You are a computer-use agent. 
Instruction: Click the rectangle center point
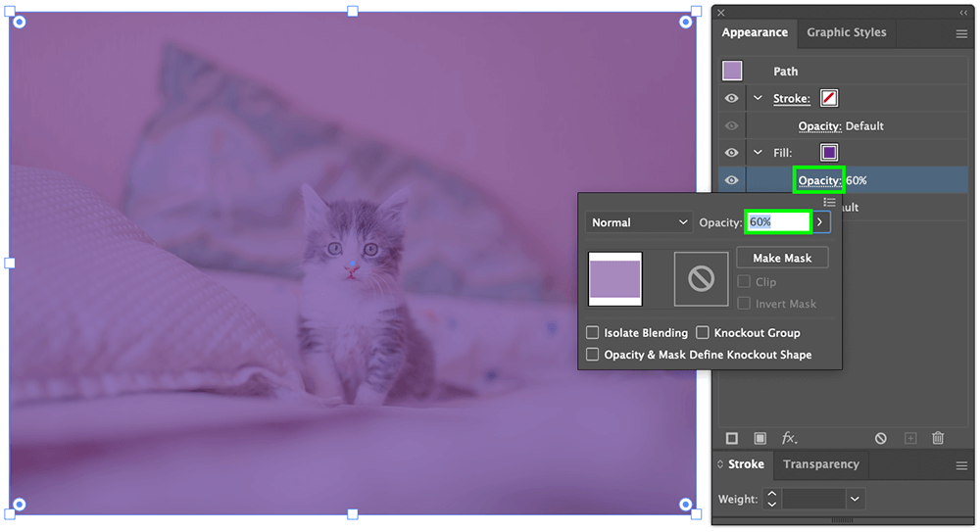(353, 264)
